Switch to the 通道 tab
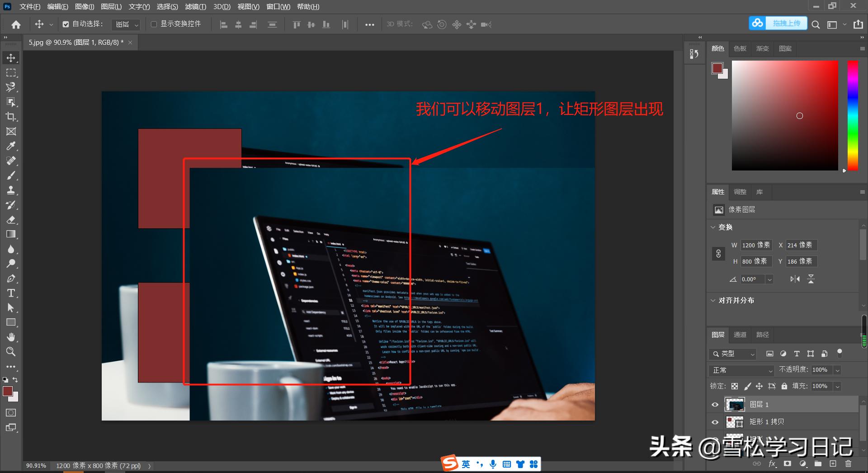The width and height of the screenshot is (868, 473). (x=740, y=335)
